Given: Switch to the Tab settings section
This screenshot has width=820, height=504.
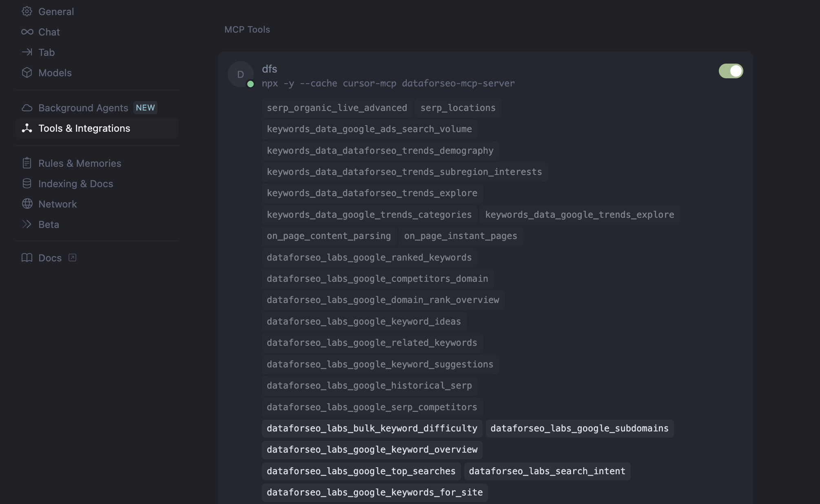Looking at the screenshot, I should (x=97, y=52).
